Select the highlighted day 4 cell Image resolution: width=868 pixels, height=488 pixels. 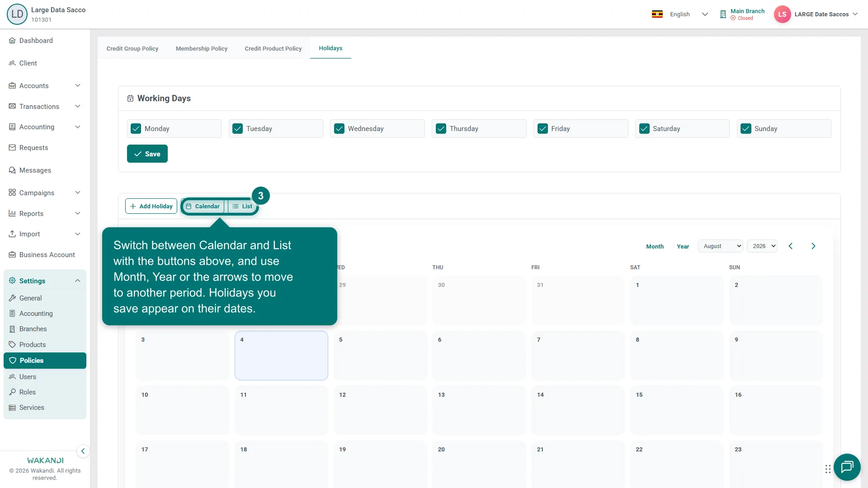coord(281,356)
